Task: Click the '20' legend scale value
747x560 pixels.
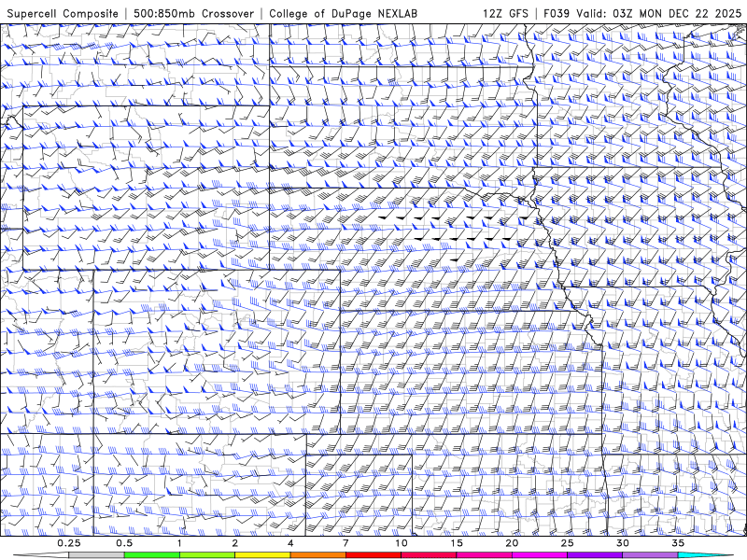Action: tap(512, 543)
